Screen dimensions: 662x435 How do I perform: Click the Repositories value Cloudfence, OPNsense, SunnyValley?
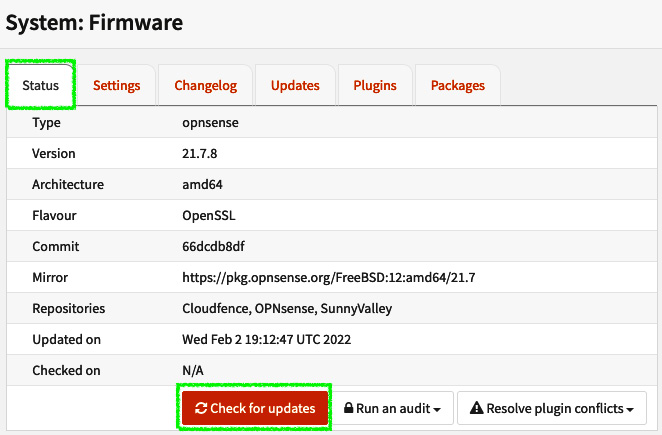[287, 309]
